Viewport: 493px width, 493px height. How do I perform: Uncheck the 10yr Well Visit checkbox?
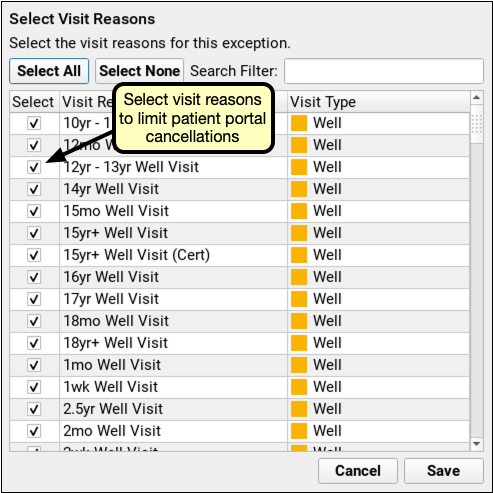coord(34,123)
